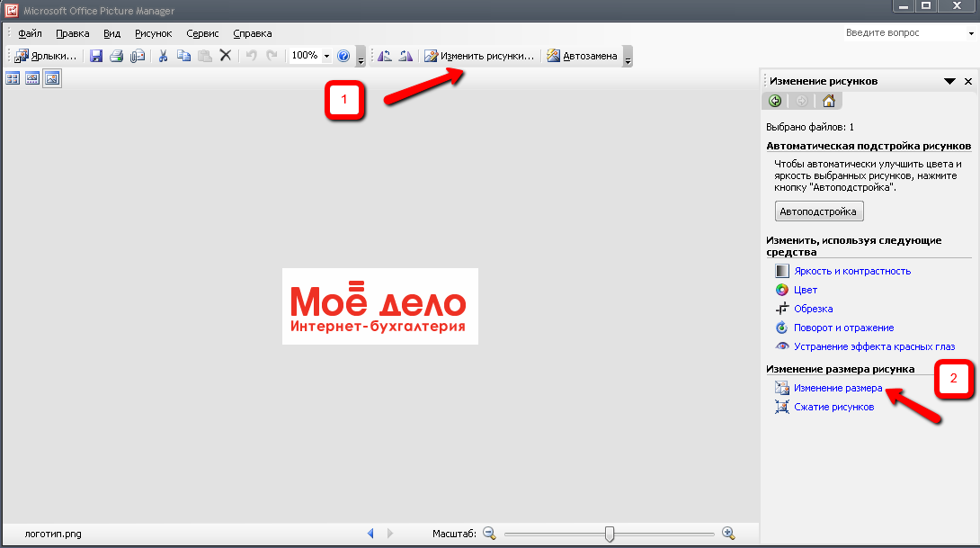Go to the task pane home
The height and width of the screenshot is (548, 980).
[x=829, y=101]
